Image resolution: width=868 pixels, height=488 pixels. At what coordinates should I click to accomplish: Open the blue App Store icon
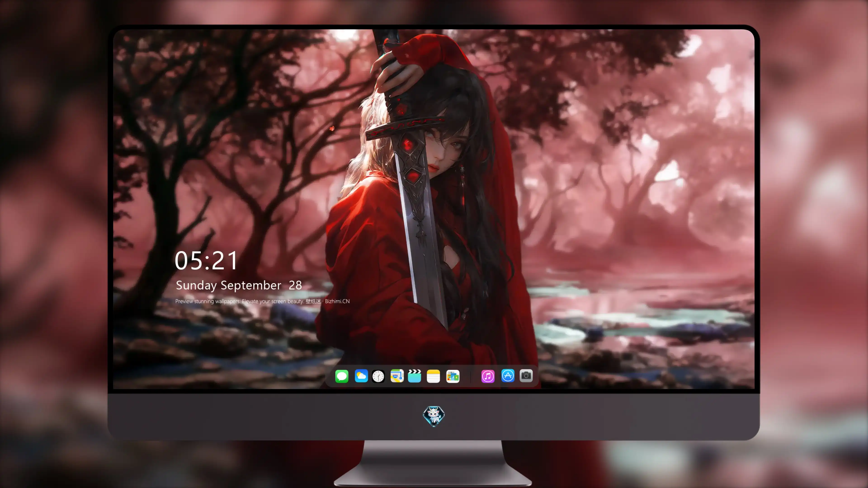pos(508,375)
